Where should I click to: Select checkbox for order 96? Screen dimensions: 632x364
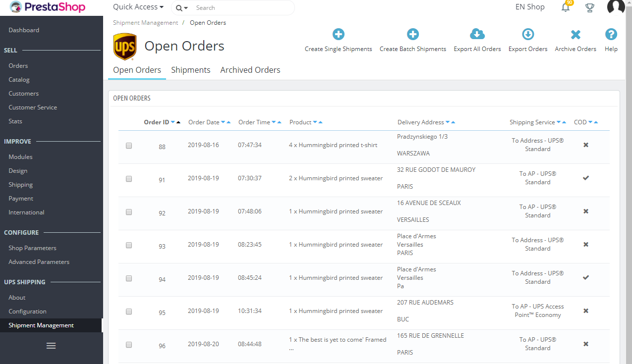click(129, 345)
